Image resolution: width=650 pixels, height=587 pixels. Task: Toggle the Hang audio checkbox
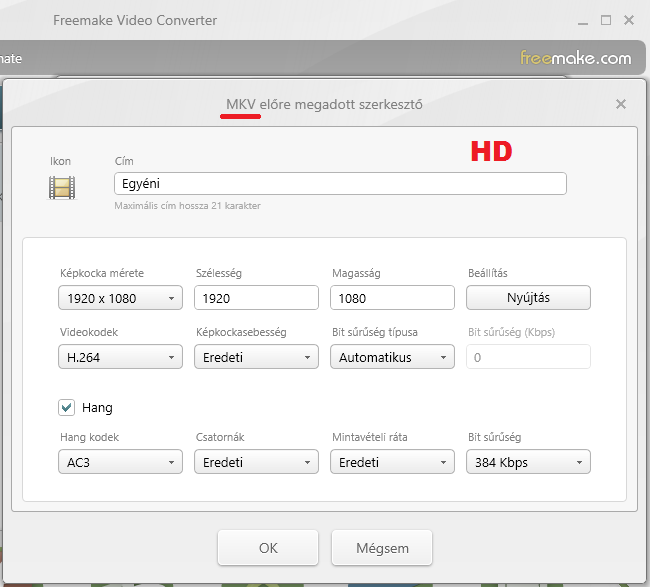(66, 408)
